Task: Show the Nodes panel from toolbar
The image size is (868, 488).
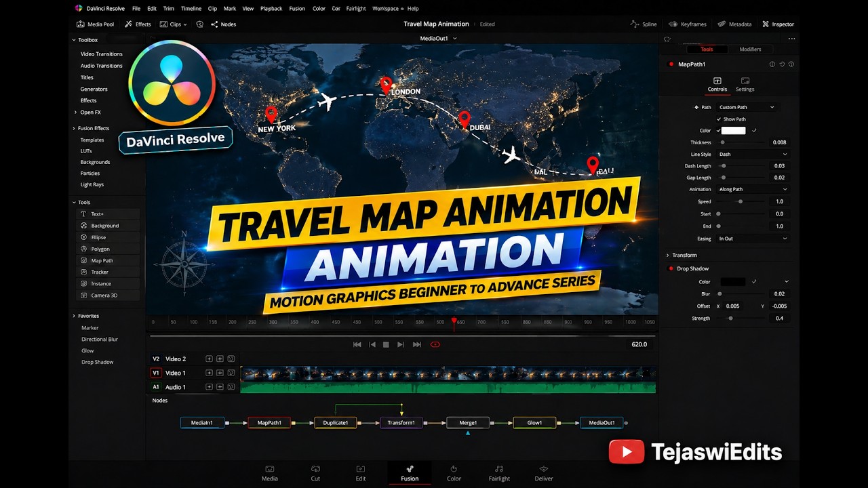Action: 223,24
